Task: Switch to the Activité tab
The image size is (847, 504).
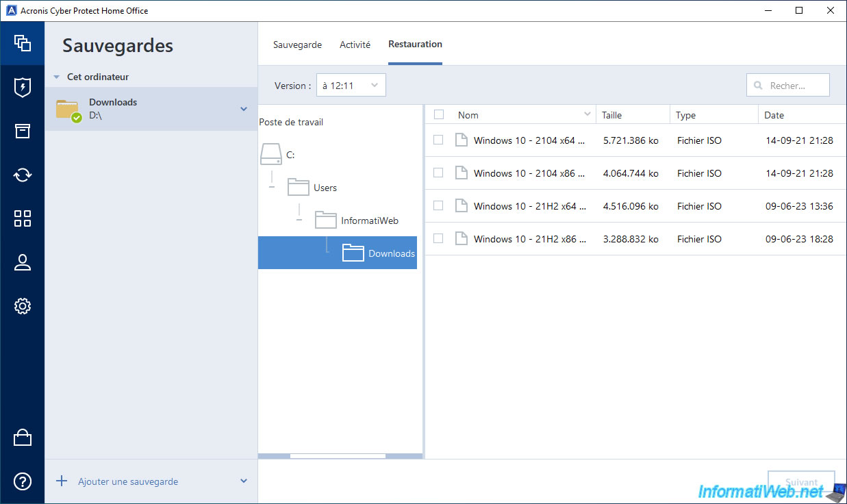Action: (x=355, y=45)
